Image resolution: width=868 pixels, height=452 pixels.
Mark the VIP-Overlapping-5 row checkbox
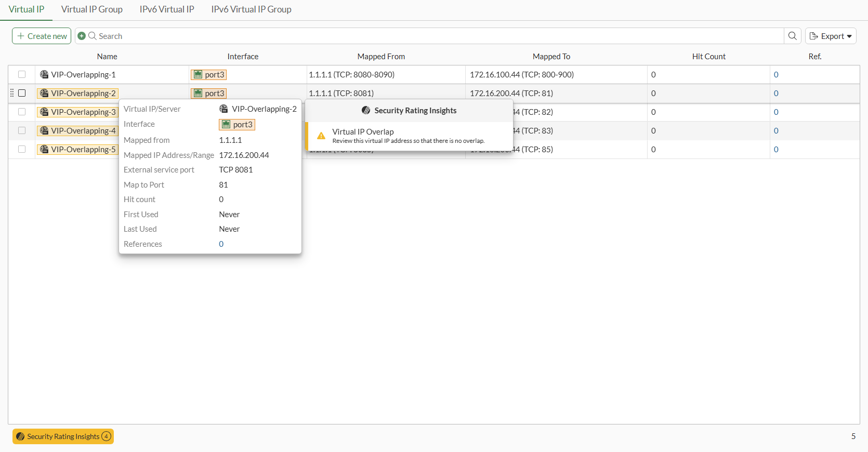click(22, 149)
